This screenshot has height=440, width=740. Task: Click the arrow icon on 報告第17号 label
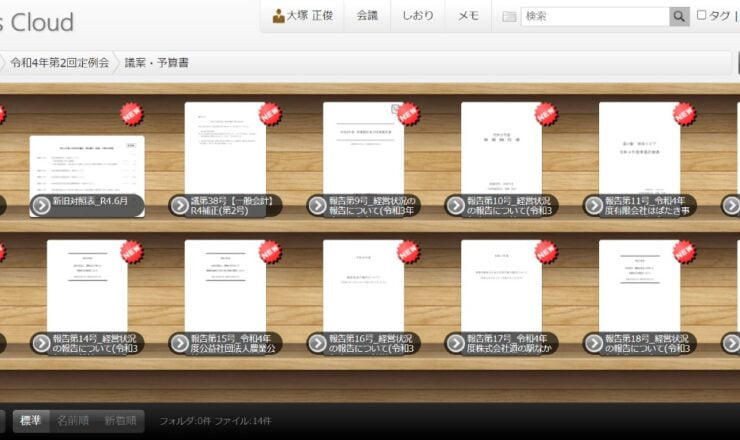455,343
